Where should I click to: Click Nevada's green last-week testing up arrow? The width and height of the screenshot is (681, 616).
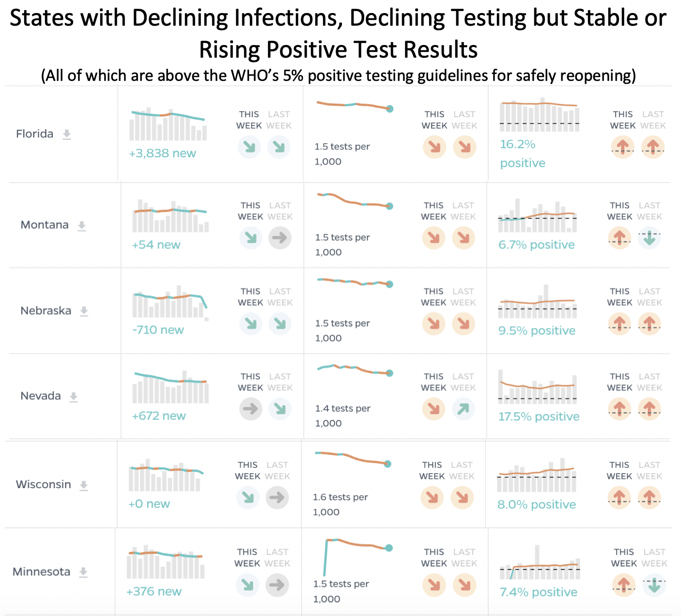464,409
